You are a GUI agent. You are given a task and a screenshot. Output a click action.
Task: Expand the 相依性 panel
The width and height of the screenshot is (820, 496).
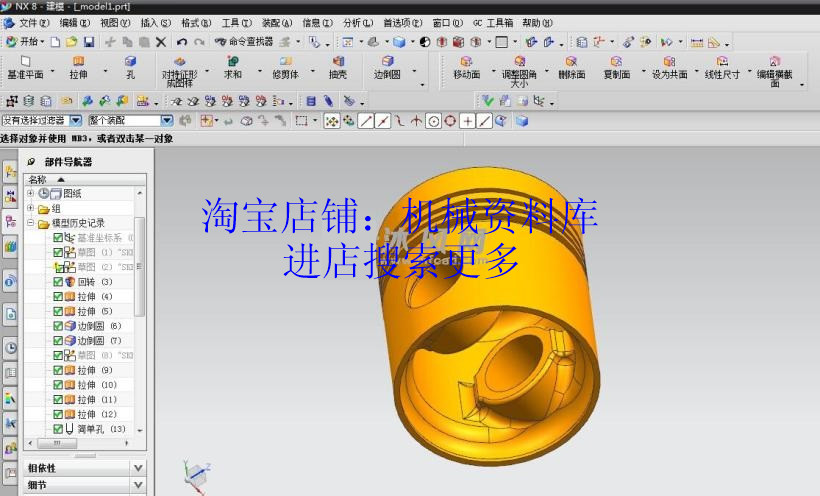click(x=138, y=468)
